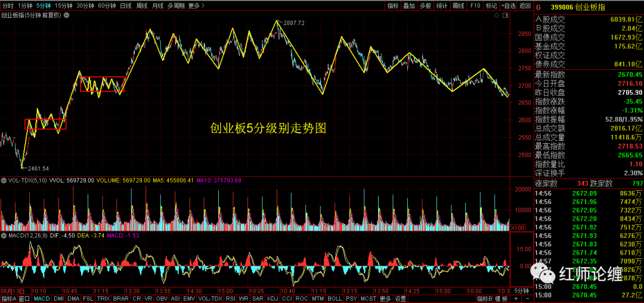The height and width of the screenshot is (303, 644).
Task: Expand the 更多 periods list
Action: [196, 5]
